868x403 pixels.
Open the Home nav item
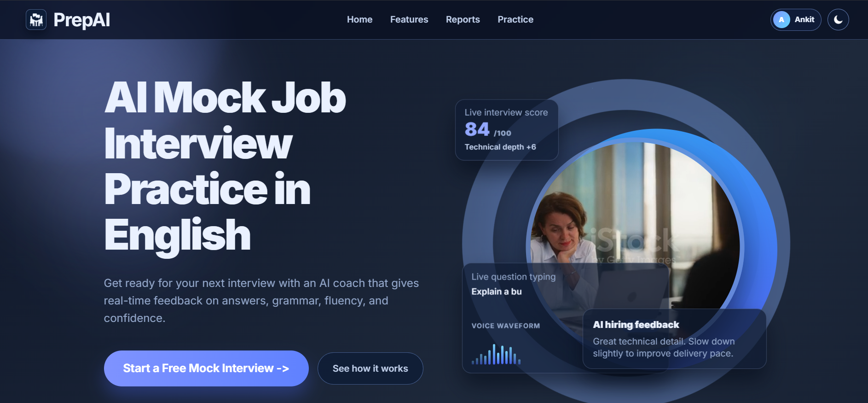359,19
